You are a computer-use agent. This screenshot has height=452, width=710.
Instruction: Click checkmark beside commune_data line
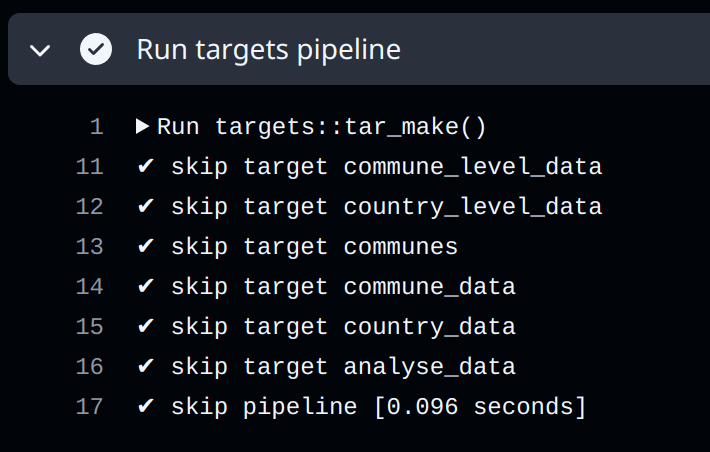coord(145,286)
